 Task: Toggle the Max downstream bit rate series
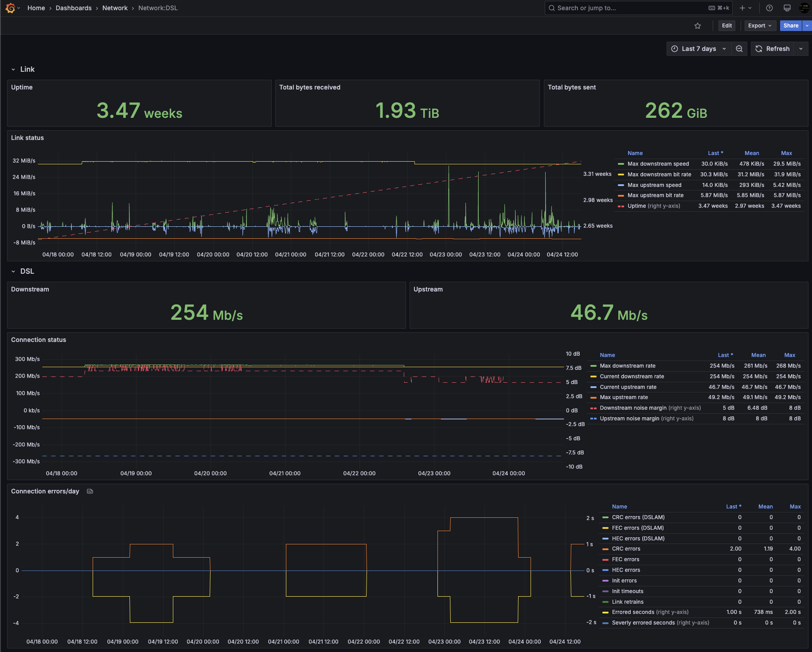(x=660, y=175)
